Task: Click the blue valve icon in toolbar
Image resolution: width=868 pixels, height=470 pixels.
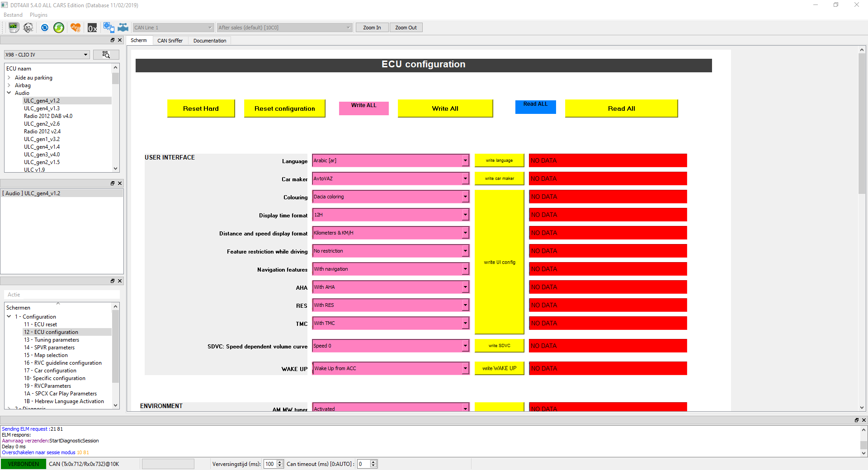Action: (123, 28)
